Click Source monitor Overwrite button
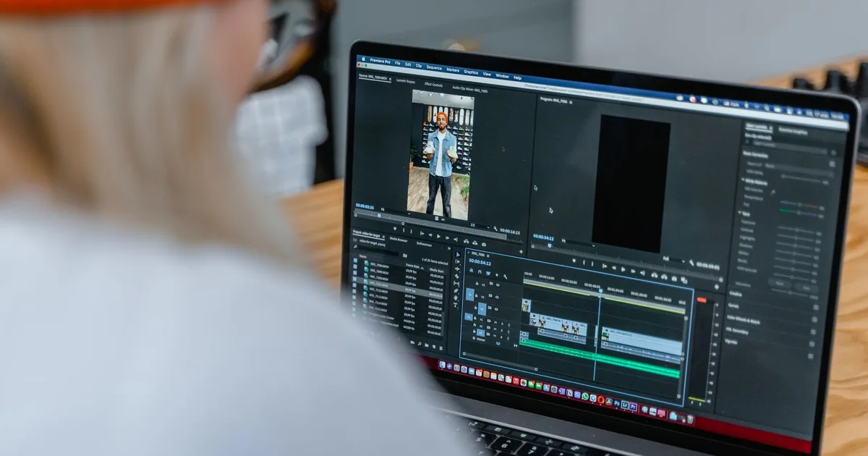Screen dimensions: 868x456 [475, 242]
